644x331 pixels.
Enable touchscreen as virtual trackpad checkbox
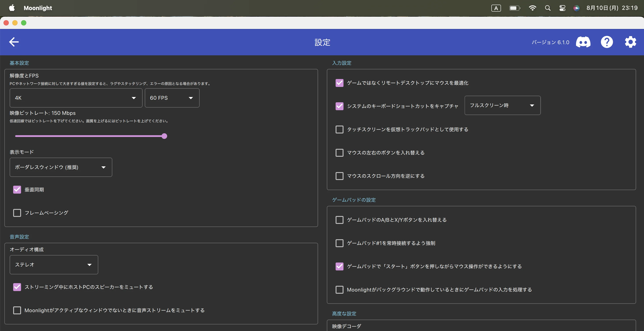coord(339,129)
